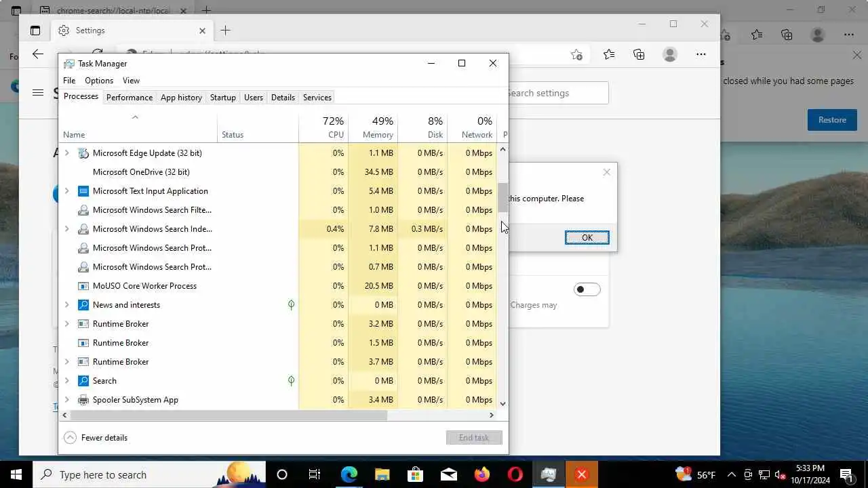Viewport: 868px width, 488px height.
Task: Open the File menu in Task Manager
Action: click(69, 81)
